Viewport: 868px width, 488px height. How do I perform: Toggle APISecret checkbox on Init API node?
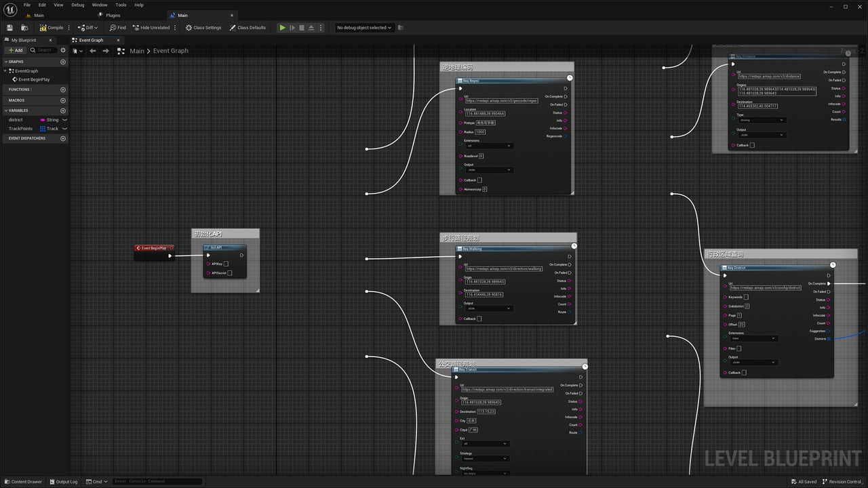[x=230, y=273]
